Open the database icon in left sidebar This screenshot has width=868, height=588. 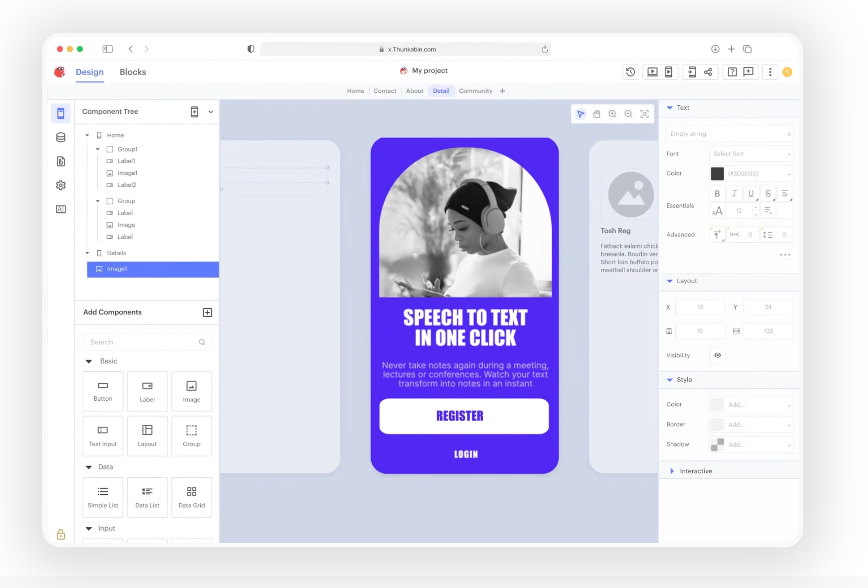point(61,137)
